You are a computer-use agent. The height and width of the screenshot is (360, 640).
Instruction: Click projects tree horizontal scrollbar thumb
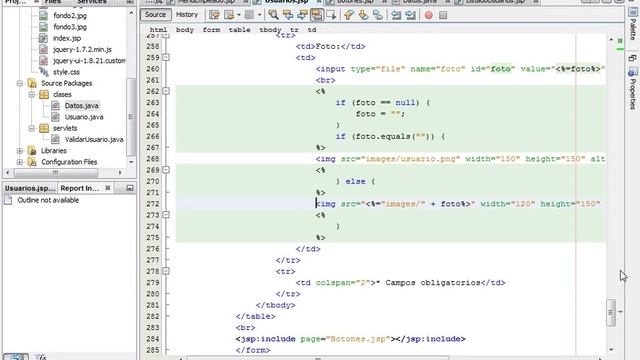pyautogui.click(x=56, y=173)
